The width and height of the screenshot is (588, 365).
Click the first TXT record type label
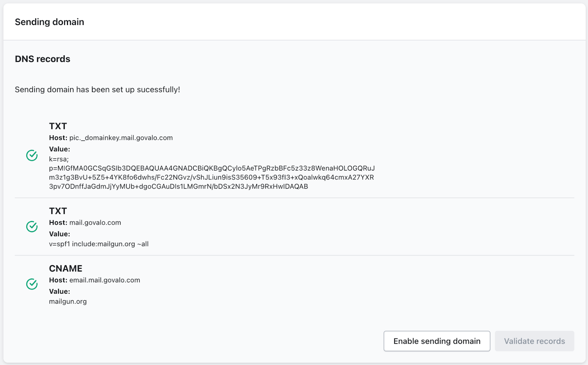pos(58,126)
